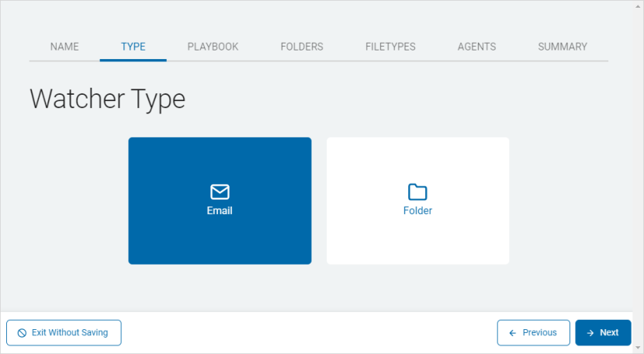Click the folder icon on Folder card
Screen dimensions: 644x354
417,192
